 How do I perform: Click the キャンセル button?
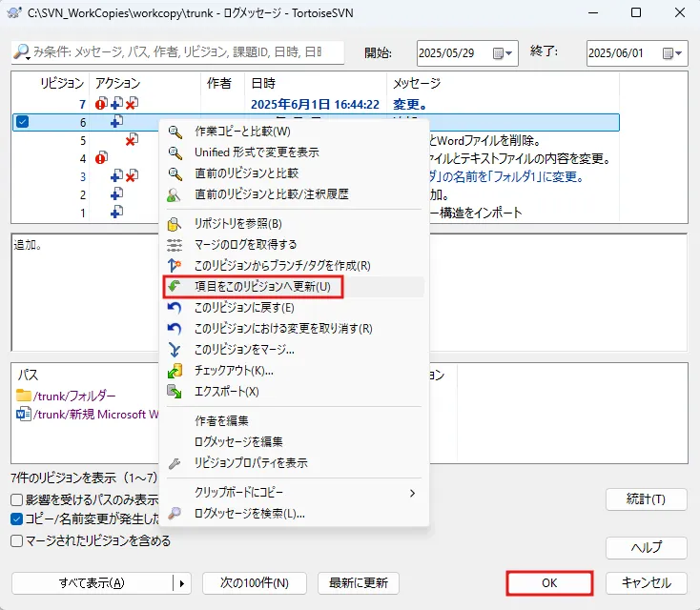[646, 583]
